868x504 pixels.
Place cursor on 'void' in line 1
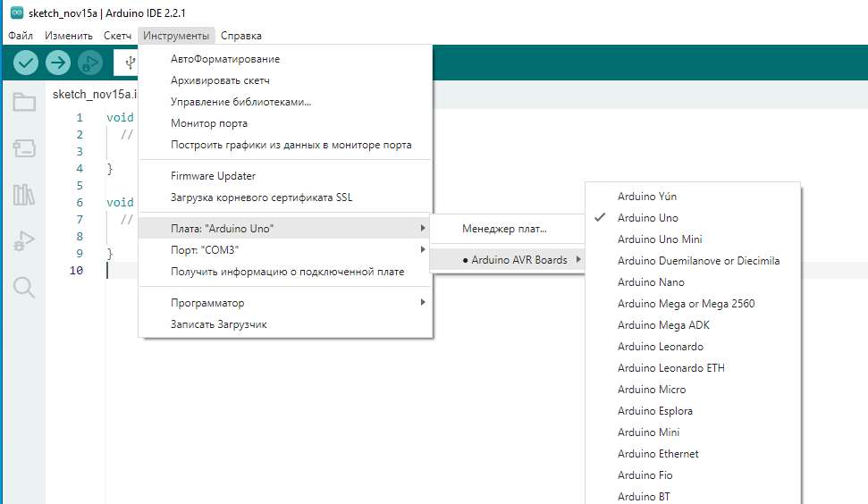[x=120, y=117]
